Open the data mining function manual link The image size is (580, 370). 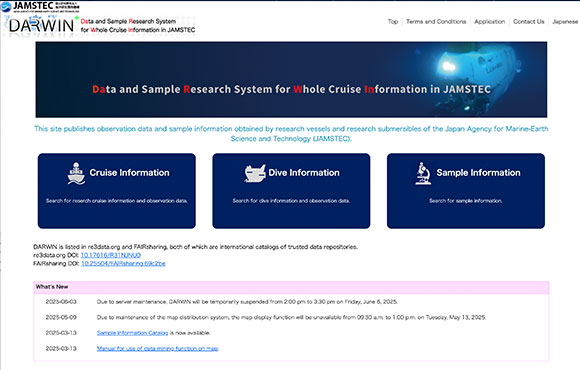[158, 349]
